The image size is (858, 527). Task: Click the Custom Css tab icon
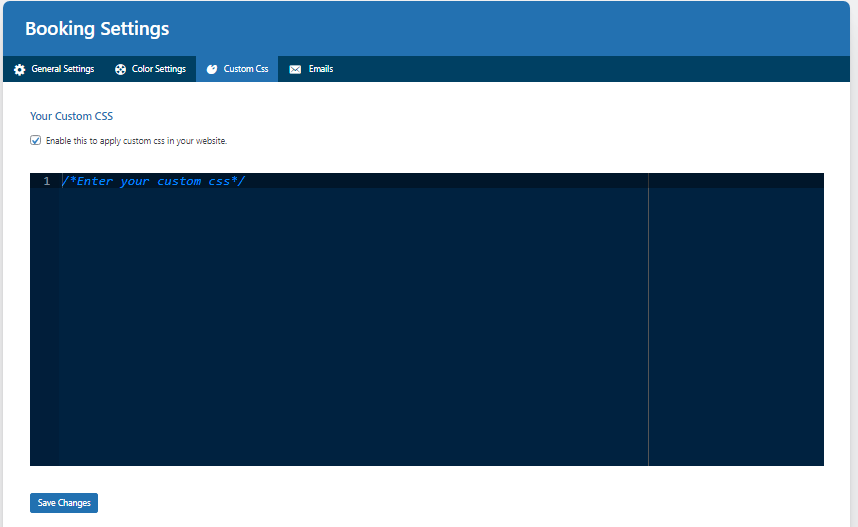[x=212, y=70]
